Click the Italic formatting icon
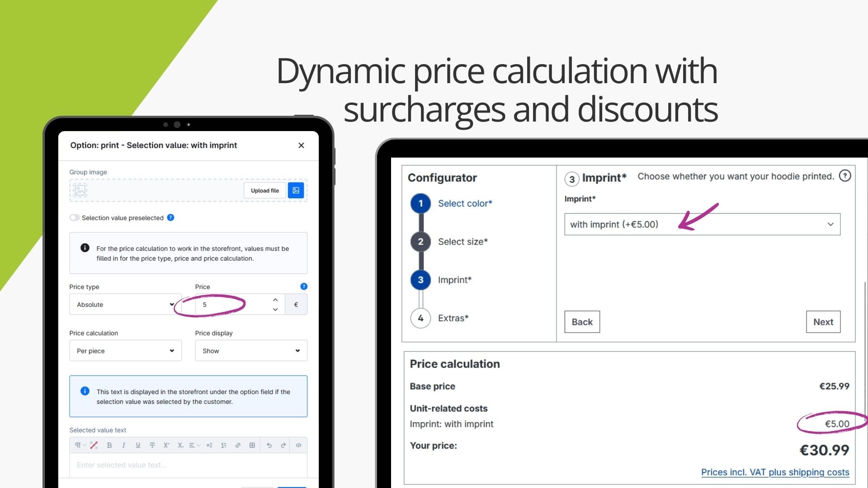Viewport: 868px width, 488px height. point(123,445)
